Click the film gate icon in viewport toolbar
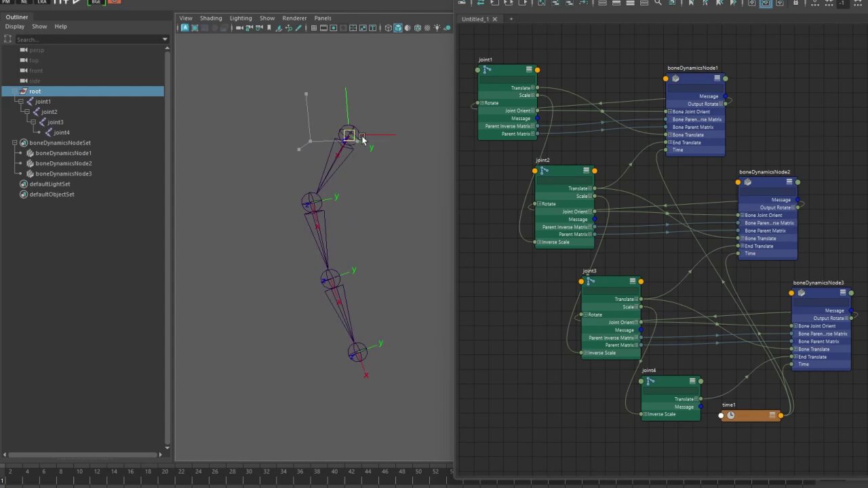The image size is (868, 488). [x=323, y=28]
